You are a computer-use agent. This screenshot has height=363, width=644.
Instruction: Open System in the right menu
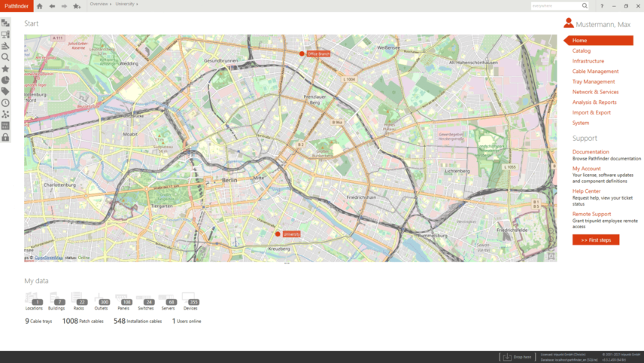[x=581, y=123]
